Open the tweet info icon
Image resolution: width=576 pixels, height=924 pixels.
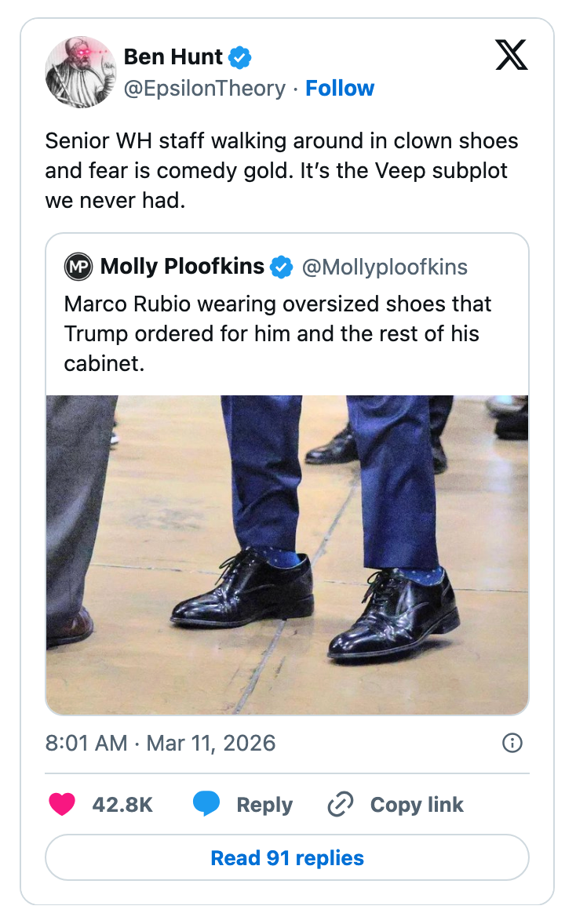coord(512,743)
